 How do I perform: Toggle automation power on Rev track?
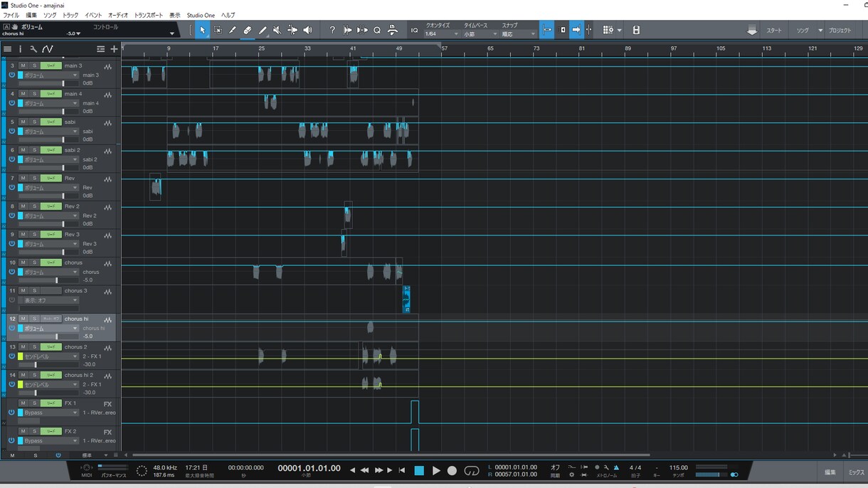click(x=12, y=188)
